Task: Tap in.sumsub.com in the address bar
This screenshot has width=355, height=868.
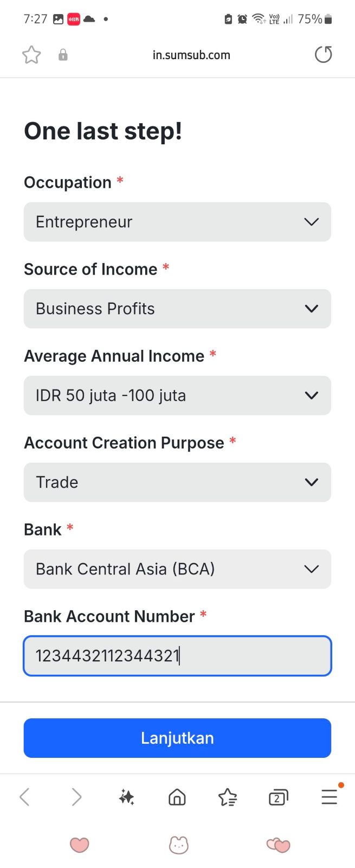Action: coord(191,54)
